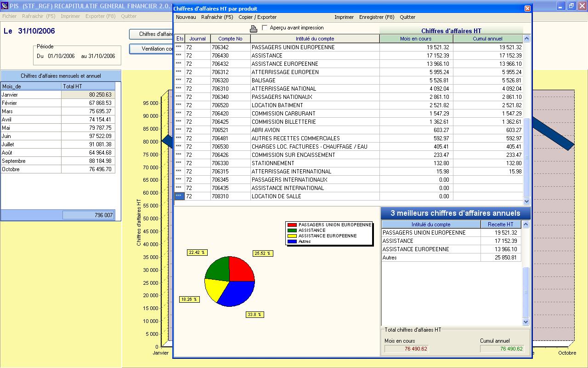Click up arrow in the 3 meilleurs list
The height and width of the screenshot is (368, 588).
pos(526,224)
